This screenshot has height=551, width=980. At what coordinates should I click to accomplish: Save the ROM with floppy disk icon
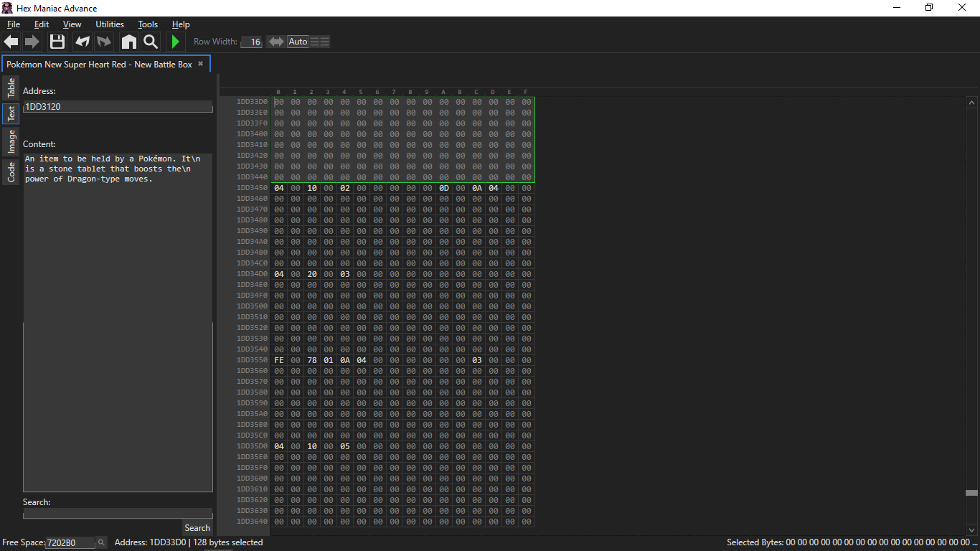57,42
